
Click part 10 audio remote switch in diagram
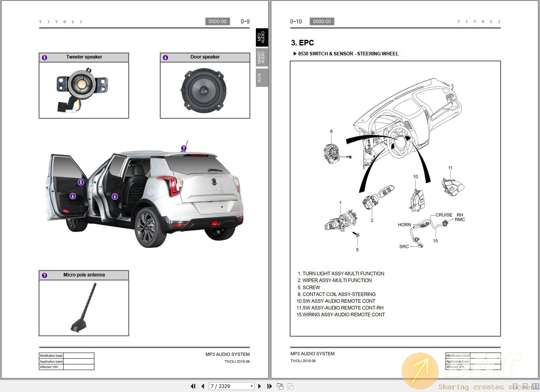[417, 200]
